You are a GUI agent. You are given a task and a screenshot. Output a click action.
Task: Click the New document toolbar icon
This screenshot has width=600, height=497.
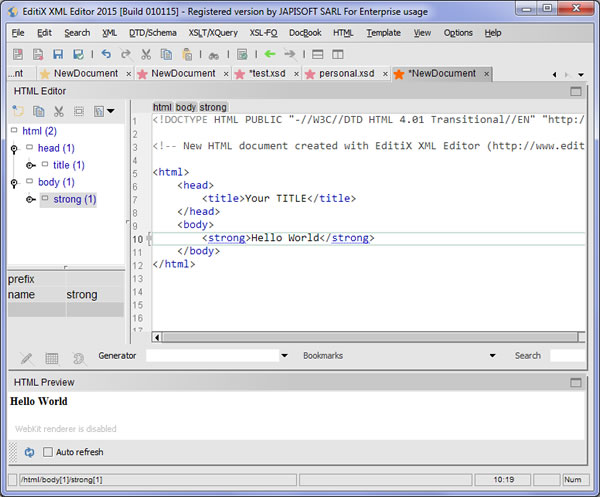coord(18,54)
